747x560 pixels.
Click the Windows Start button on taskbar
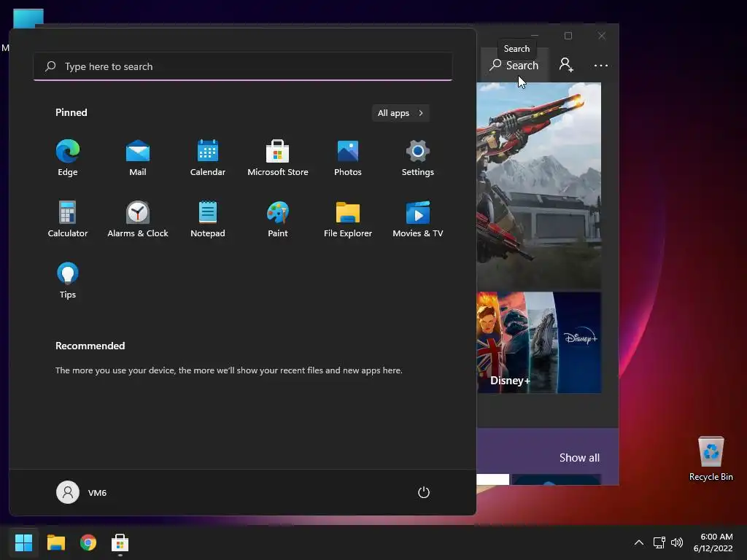(x=23, y=542)
